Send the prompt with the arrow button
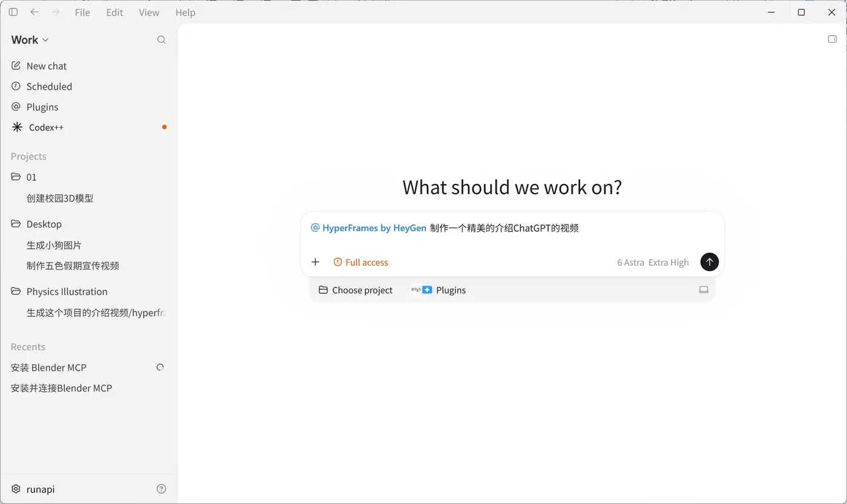This screenshot has height=504, width=847. click(x=710, y=262)
